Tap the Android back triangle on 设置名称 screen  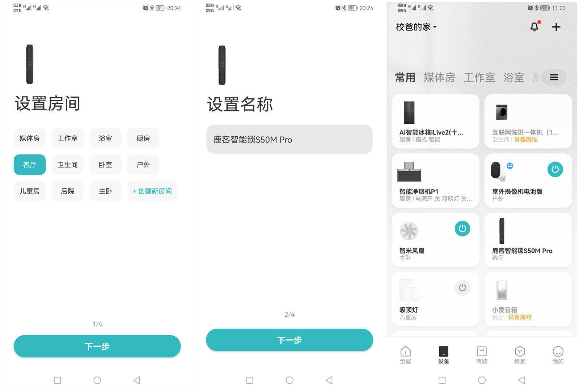pyautogui.click(x=329, y=380)
